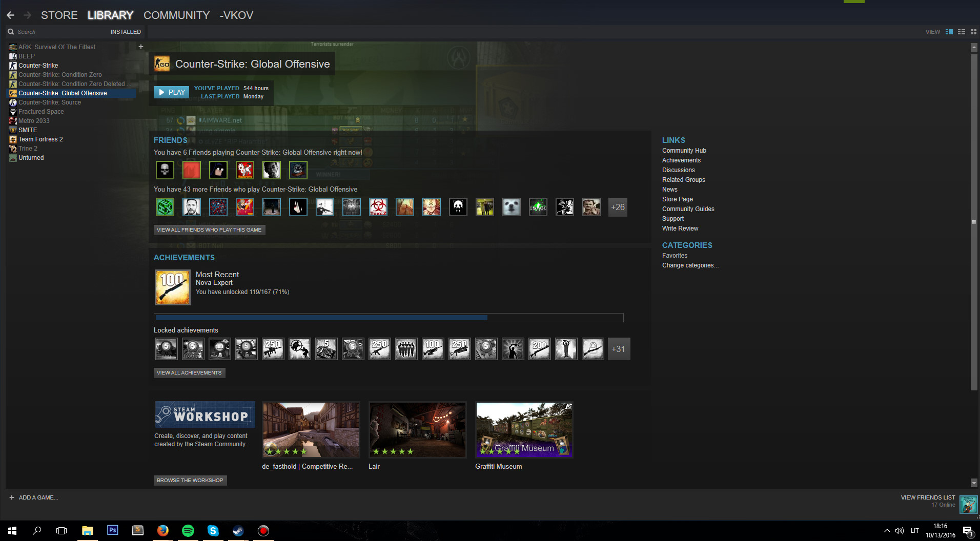This screenshot has width=980, height=541.
Task: Open Firefox from the taskbar
Action: click(x=163, y=530)
